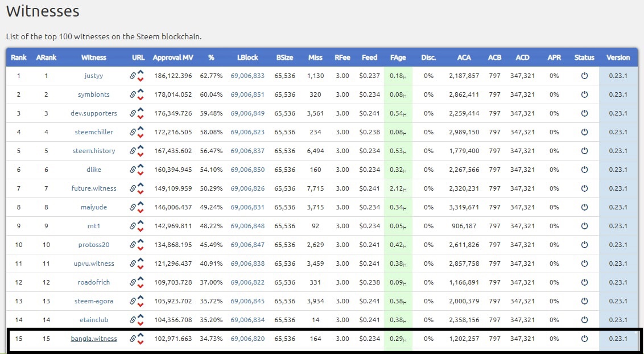The width and height of the screenshot is (644, 354).
Task: Open the URL link icon for future.witness
Action: (133, 188)
